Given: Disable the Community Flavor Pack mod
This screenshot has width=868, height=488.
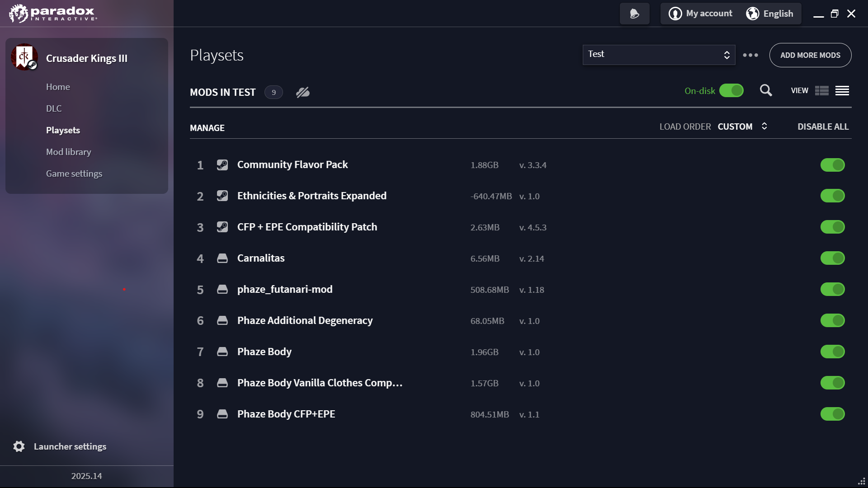Looking at the screenshot, I should 833,165.
